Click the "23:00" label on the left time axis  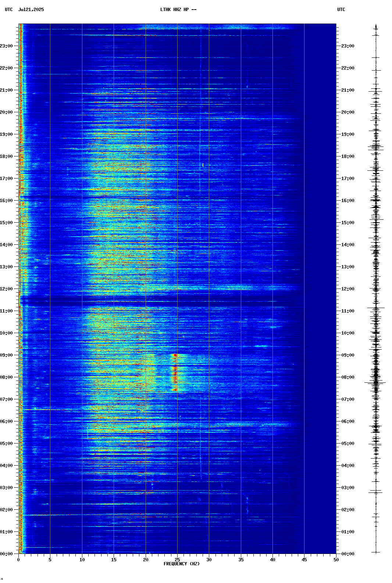tap(6, 46)
